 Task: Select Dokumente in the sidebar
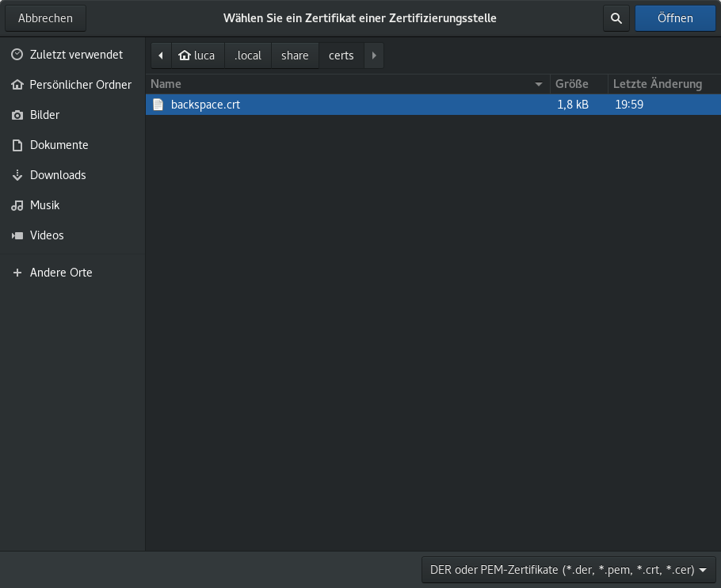[x=59, y=145]
